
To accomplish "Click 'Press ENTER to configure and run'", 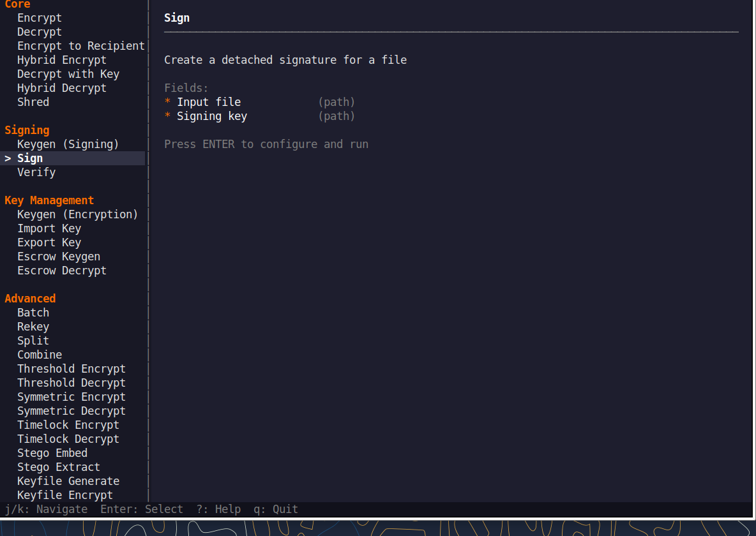I will (266, 144).
